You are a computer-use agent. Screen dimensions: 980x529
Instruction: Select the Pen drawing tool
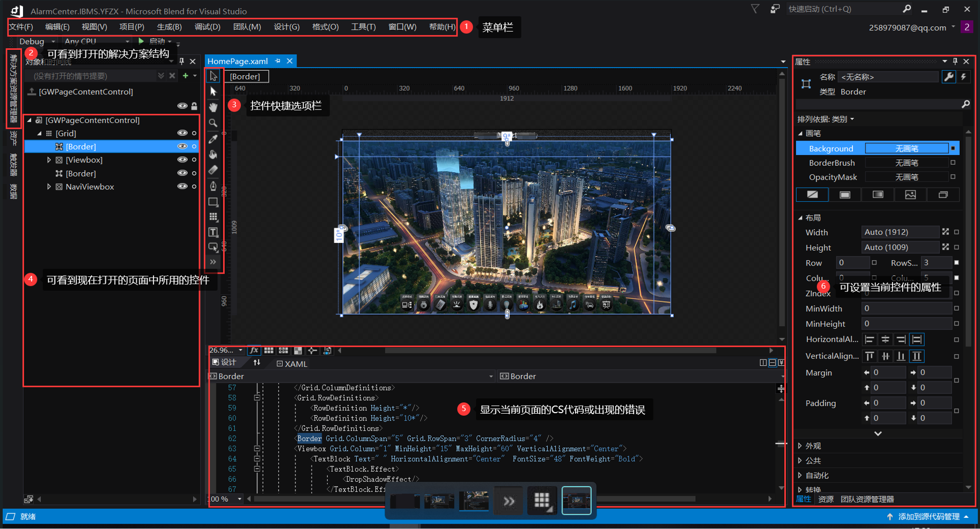213,186
